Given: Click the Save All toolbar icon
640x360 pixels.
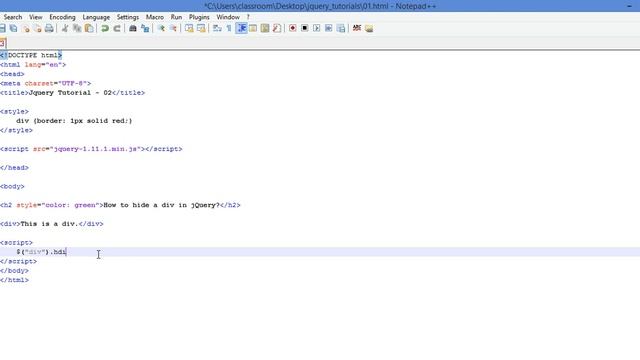Looking at the screenshot, I should coord(13,28).
